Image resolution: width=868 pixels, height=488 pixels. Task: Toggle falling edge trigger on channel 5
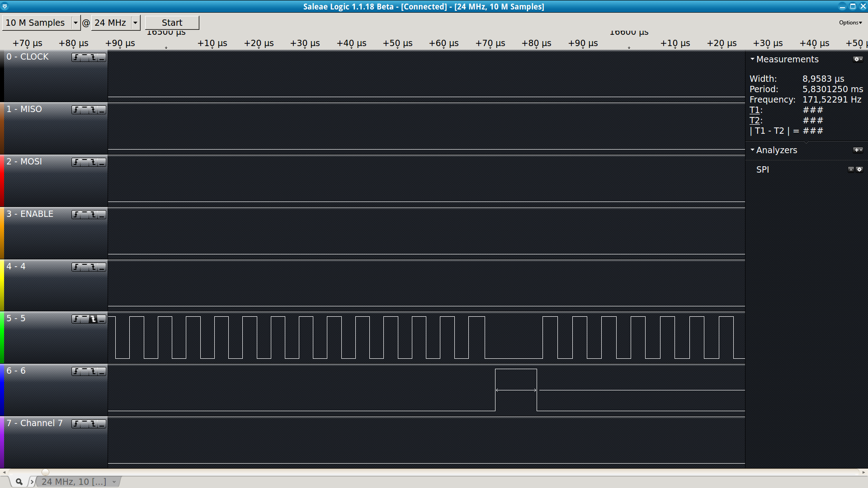click(93, 319)
